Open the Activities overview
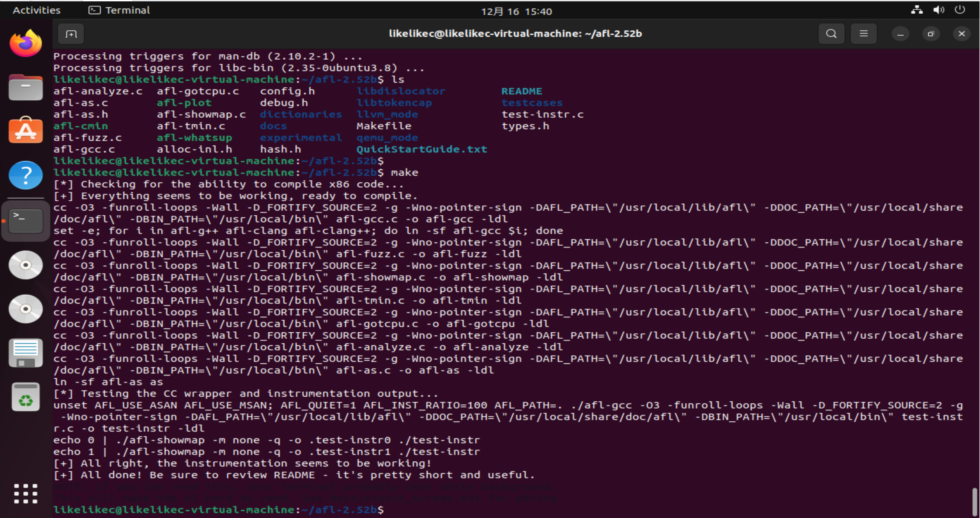Screen dimensions: 980x518 36,10
